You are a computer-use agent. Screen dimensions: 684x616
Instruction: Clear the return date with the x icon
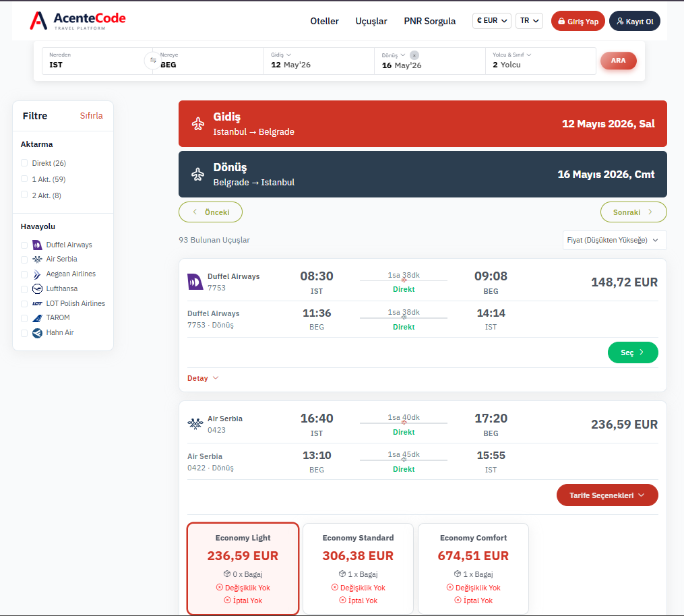pos(414,55)
